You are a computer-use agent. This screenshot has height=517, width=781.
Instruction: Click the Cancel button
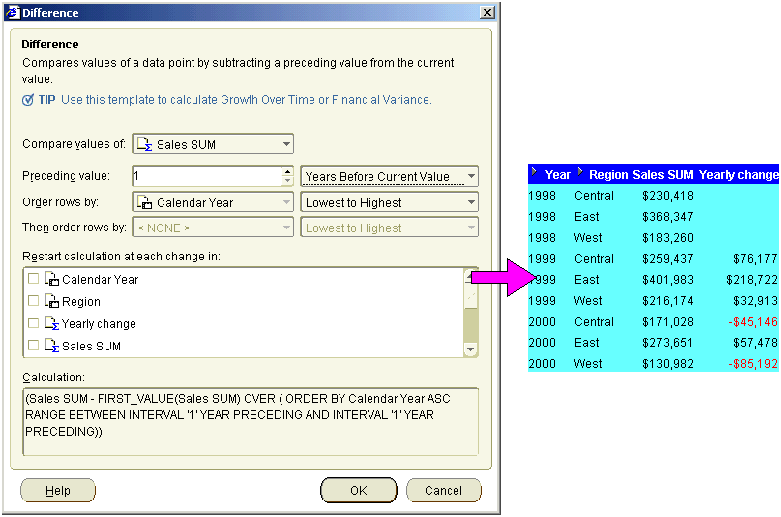coord(443,491)
